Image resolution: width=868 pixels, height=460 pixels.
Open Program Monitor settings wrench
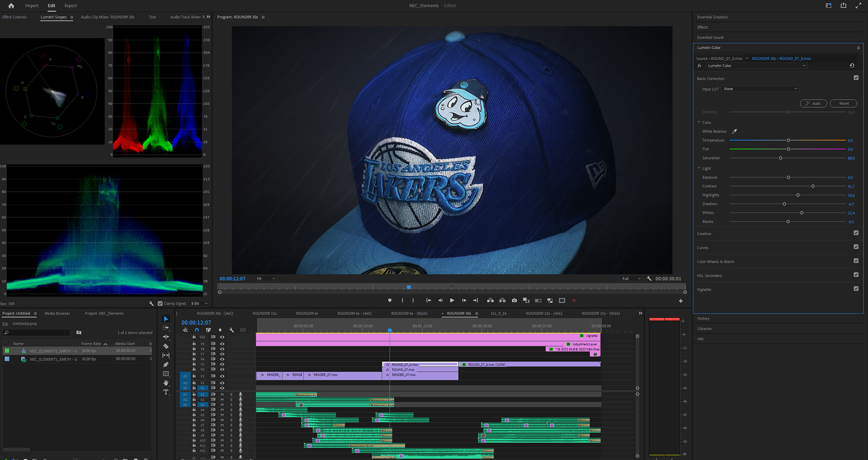649,279
